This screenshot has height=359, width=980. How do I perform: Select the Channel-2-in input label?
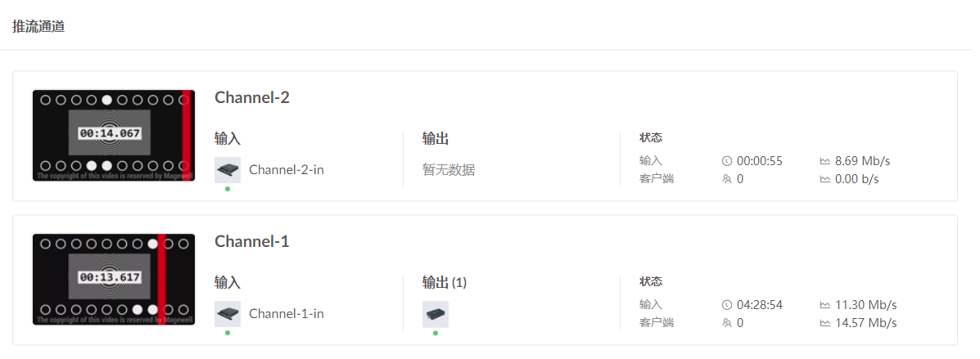(x=287, y=170)
